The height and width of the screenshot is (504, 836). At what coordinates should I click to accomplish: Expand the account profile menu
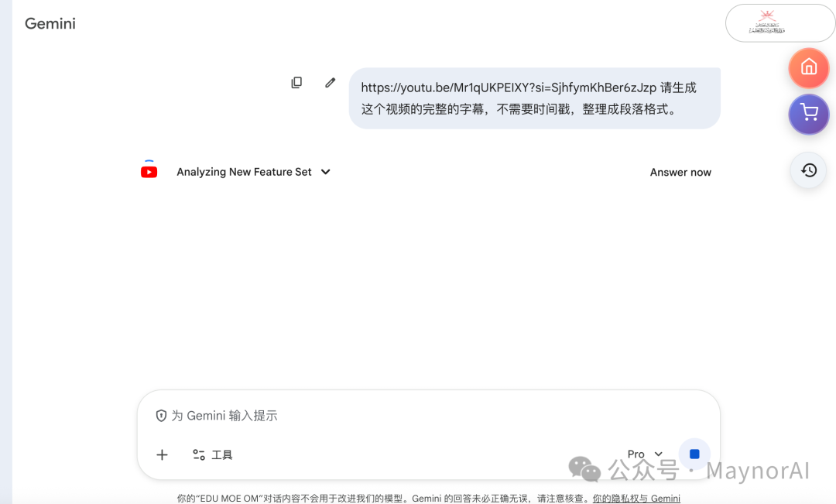point(779,23)
